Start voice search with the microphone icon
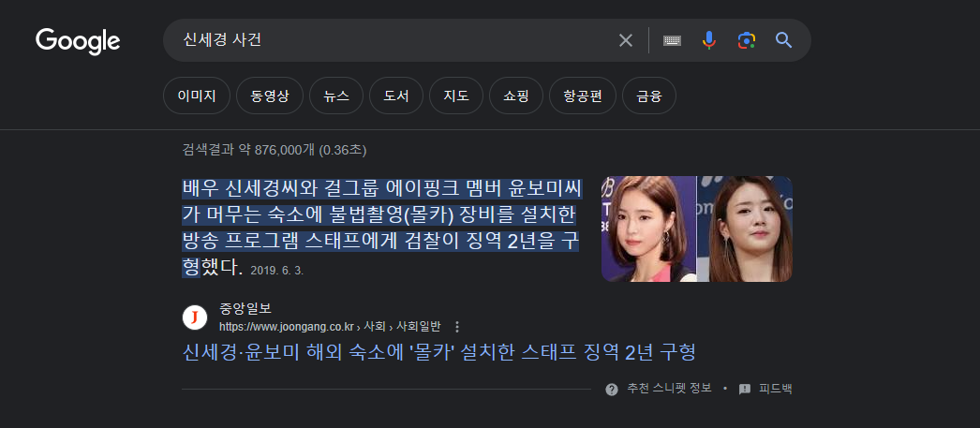 [x=708, y=40]
